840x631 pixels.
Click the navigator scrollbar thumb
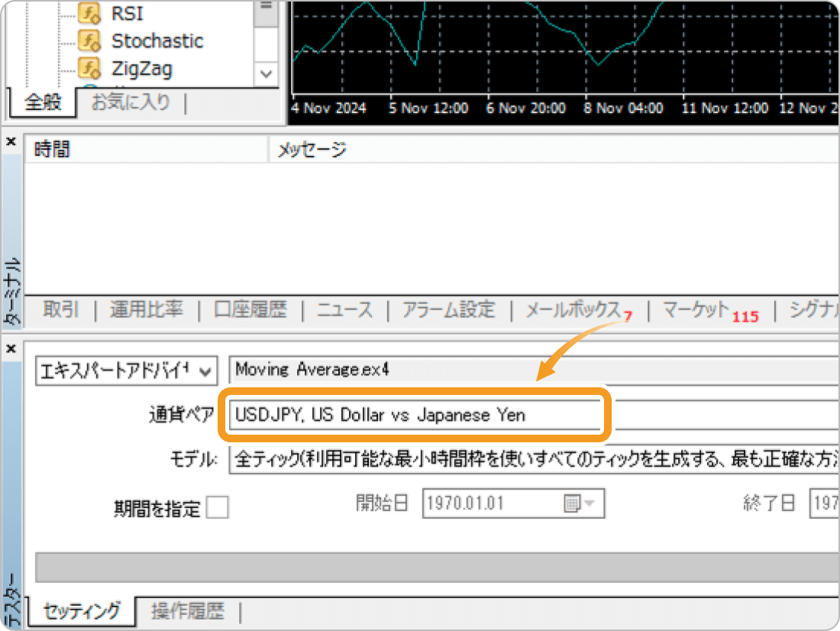pos(267,14)
